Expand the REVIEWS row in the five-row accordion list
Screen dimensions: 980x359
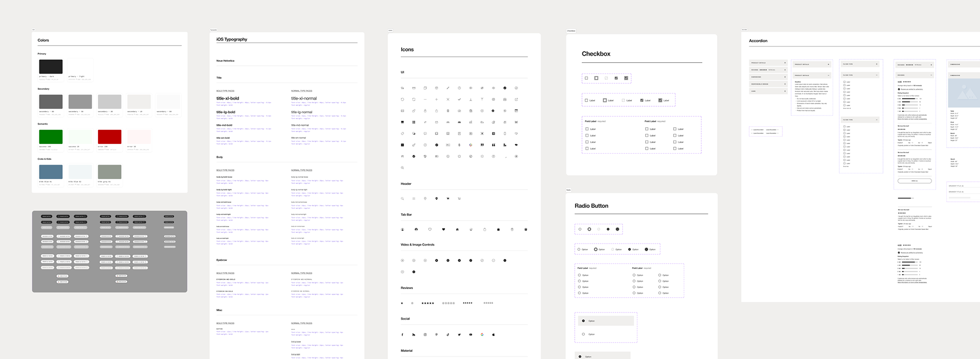pyautogui.click(x=768, y=70)
